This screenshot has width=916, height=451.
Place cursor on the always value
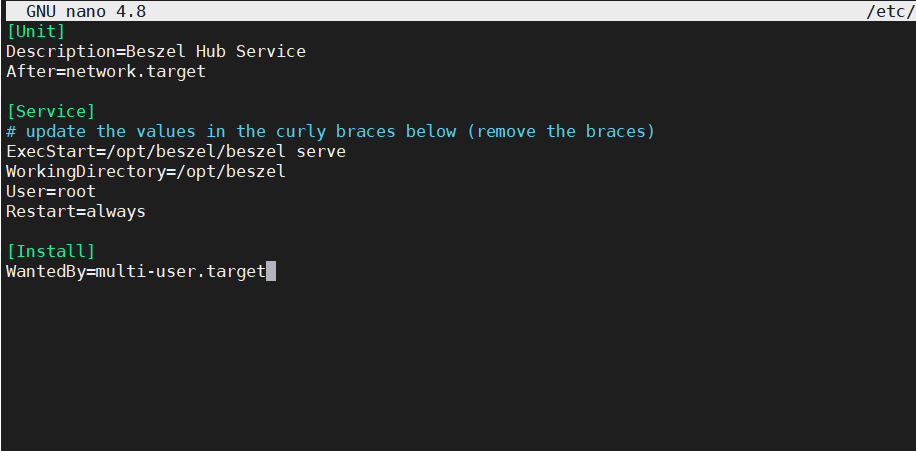click(115, 211)
